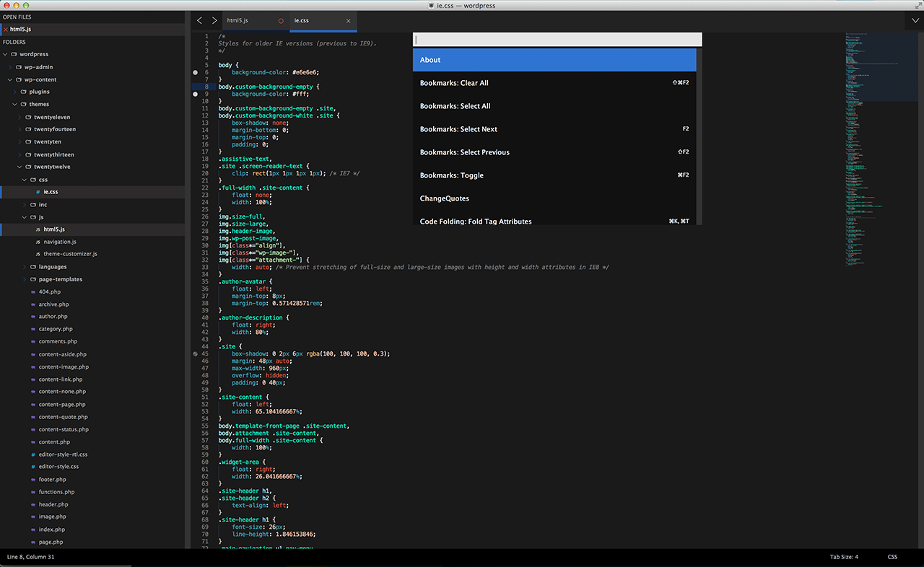Click the CSS file icon beside ie.css in sidebar

tap(38, 191)
